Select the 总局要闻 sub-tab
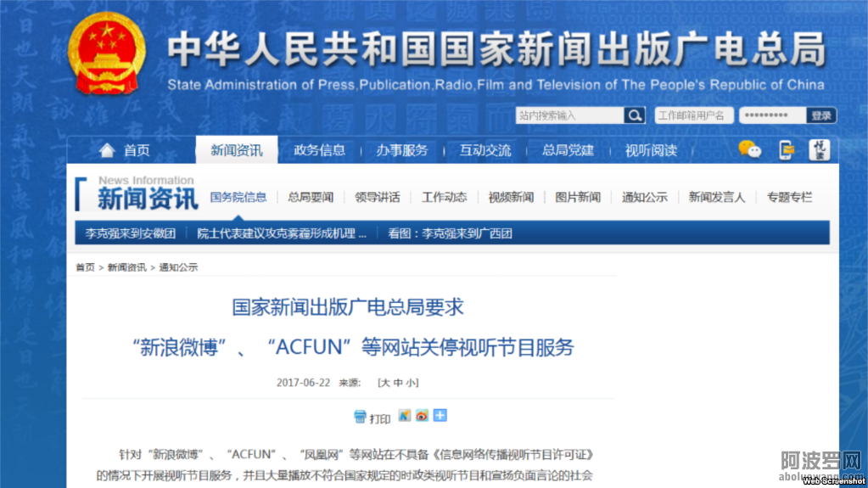The image size is (868, 488). 311,197
